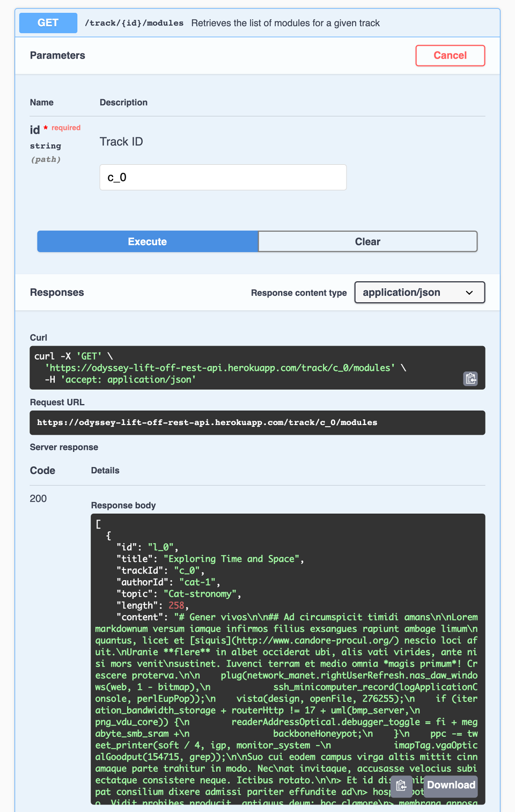Click the Code column header
Image resolution: width=515 pixels, height=812 pixels.
tap(42, 470)
